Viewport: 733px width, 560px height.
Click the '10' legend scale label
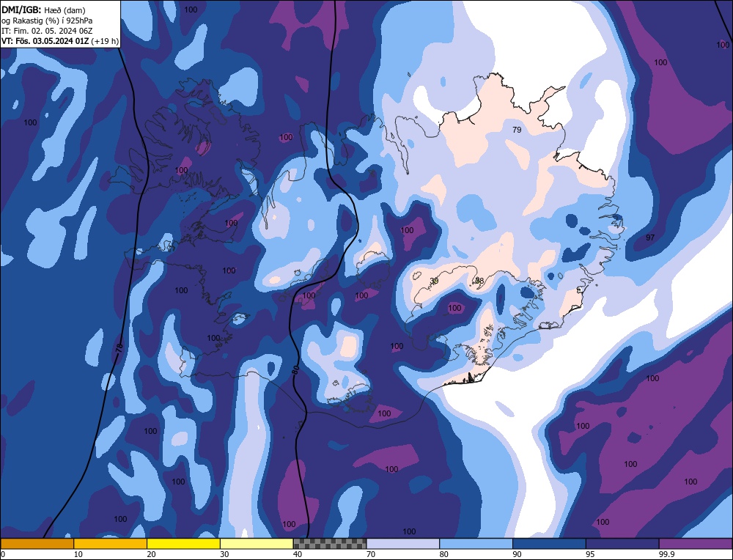(78, 554)
